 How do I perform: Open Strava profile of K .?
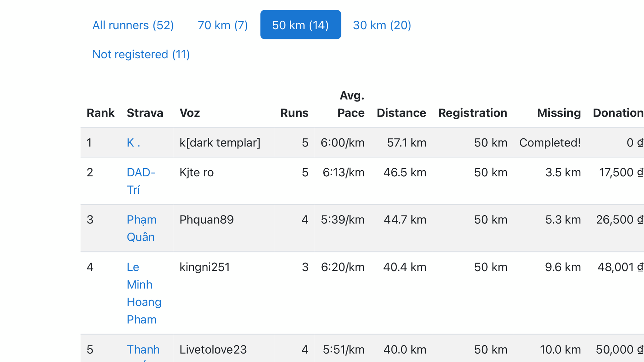click(x=133, y=143)
